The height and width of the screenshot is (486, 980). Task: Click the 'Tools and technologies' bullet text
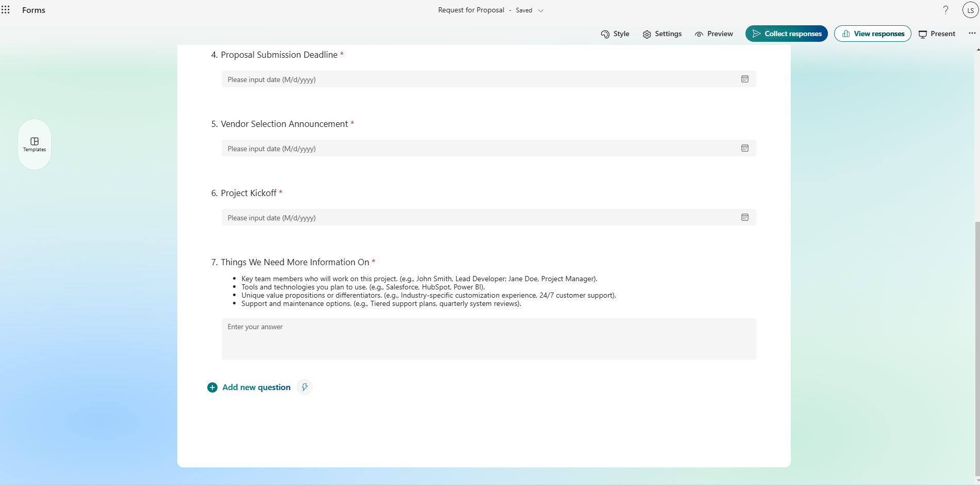click(x=363, y=287)
